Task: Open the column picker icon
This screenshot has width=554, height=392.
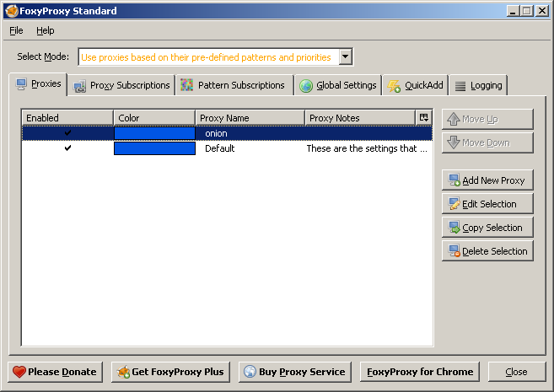Action: (x=423, y=118)
